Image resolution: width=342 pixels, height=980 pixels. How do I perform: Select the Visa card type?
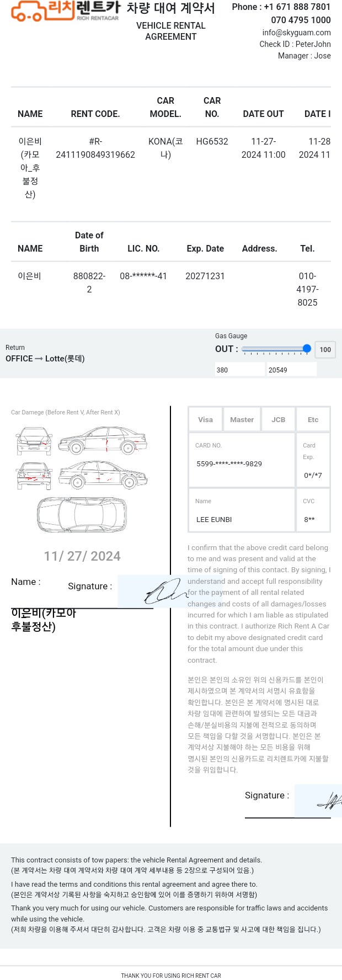pyautogui.click(x=206, y=419)
